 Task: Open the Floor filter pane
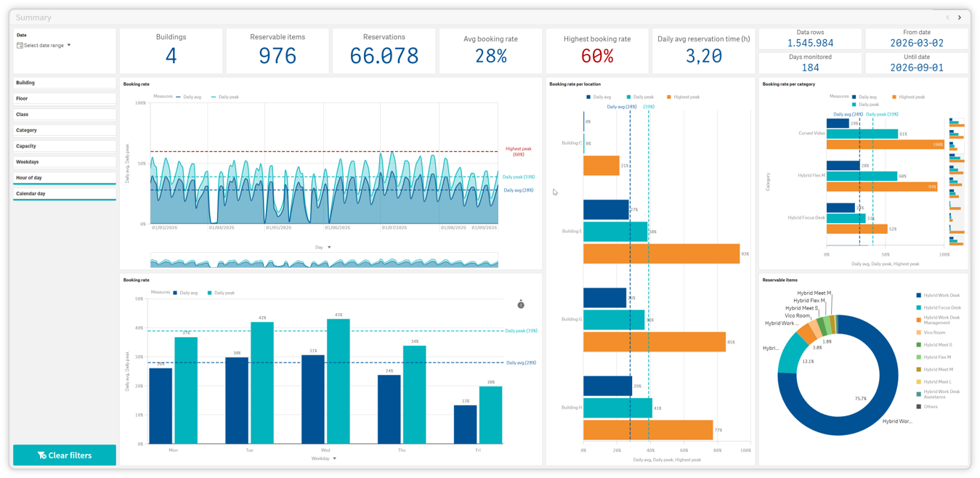coord(65,99)
